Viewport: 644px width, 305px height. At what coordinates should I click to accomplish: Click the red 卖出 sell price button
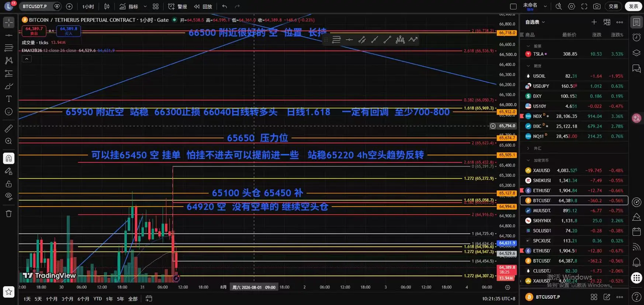34,31
